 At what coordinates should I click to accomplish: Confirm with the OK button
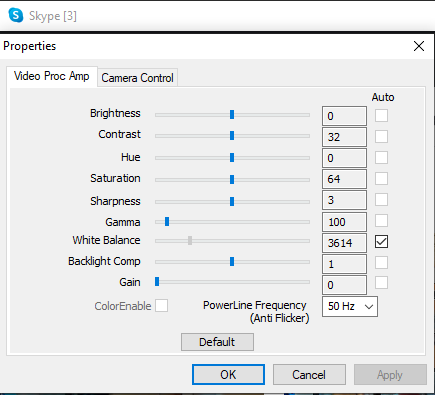(228, 375)
